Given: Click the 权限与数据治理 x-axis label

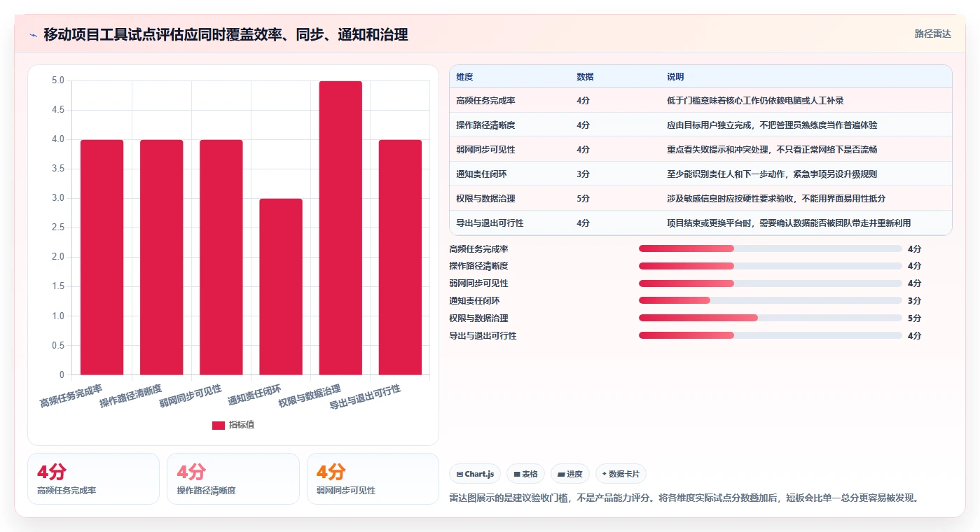Looking at the screenshot, I should click(x=310, y=396).
